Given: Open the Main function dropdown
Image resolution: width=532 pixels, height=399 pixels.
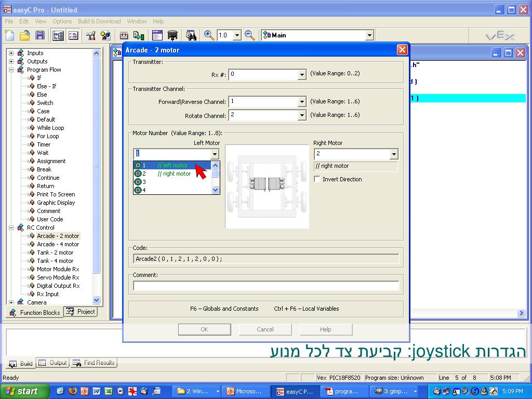Looking at the screenshot, I should [369, 35].
